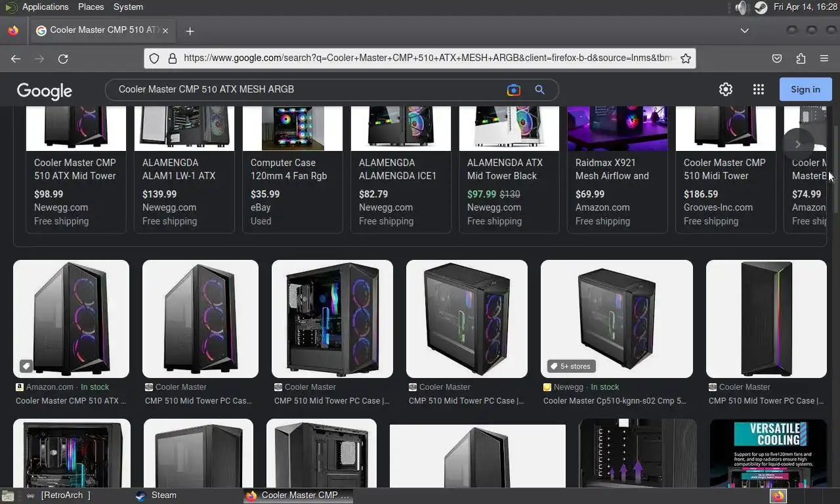Screen dimensions: 840x504
Task: Open the Save to Pocket icon
Action: [x=777, y=58]
